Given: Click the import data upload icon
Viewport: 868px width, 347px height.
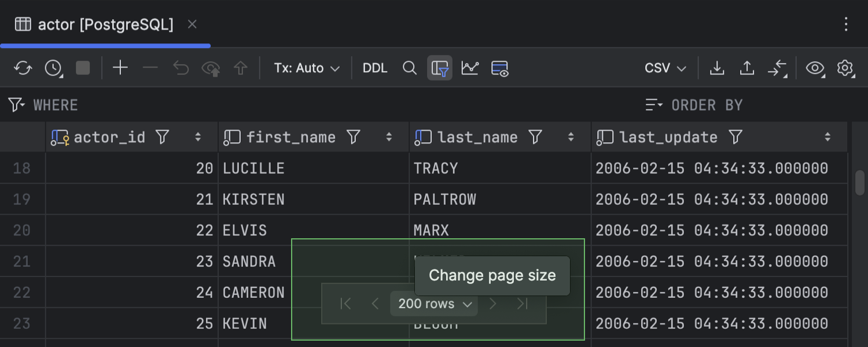Looking at the screenshot, I should click(x=747, y=68).
